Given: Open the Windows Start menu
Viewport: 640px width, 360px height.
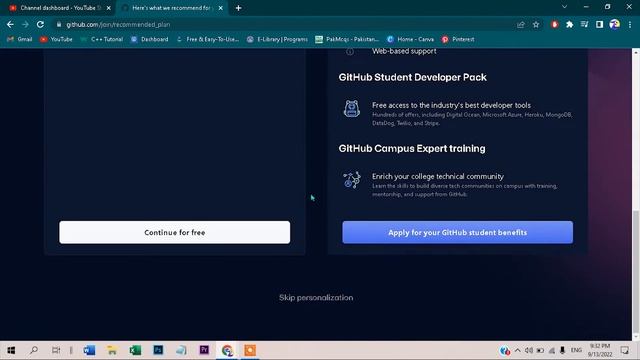Looking at the screenshot, I should click(11, 350).
